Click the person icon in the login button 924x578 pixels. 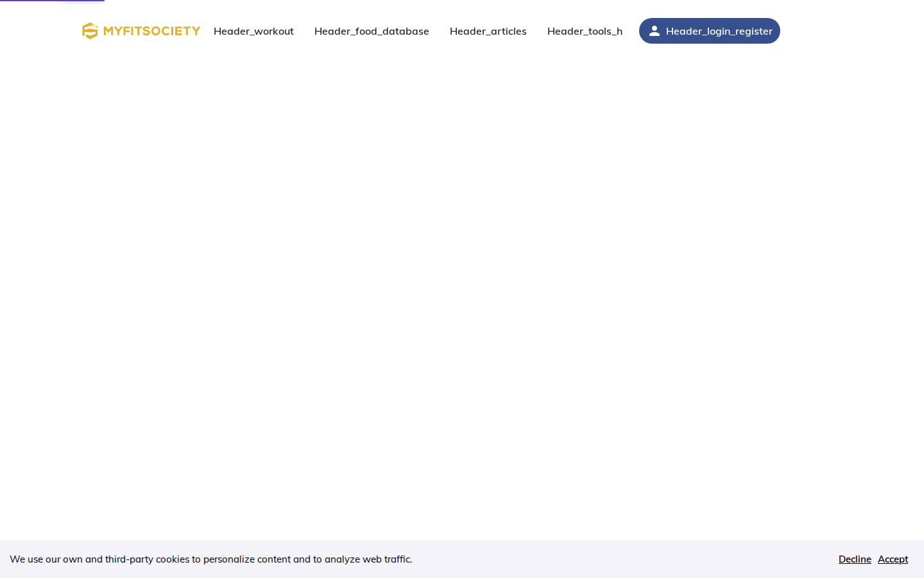click(654, 31)
